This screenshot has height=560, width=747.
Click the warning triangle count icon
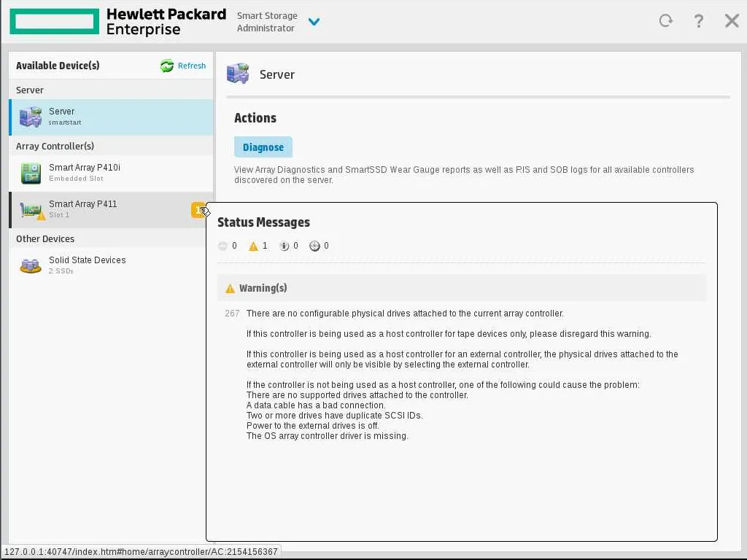coord(253,246)
